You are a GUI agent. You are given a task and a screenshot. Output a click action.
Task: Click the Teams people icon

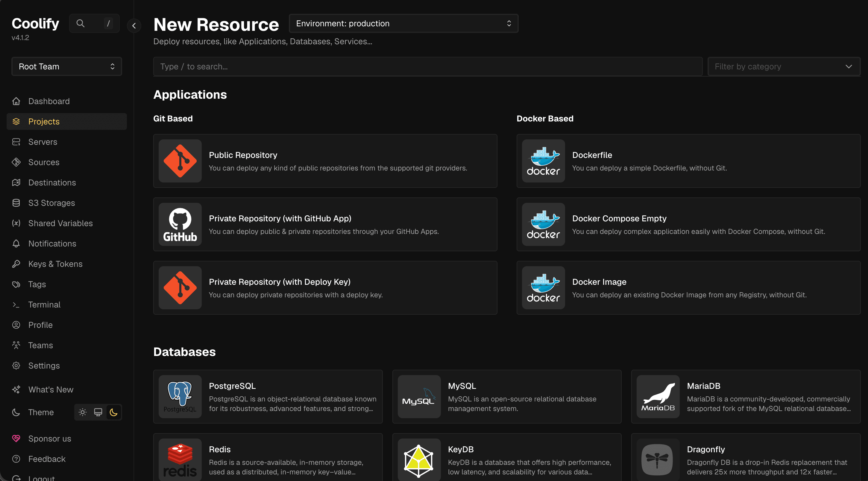[x=16, y=345]
